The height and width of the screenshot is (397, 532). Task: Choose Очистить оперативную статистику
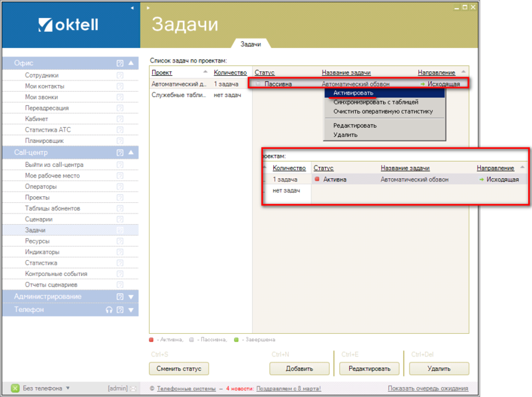point(385,111)
